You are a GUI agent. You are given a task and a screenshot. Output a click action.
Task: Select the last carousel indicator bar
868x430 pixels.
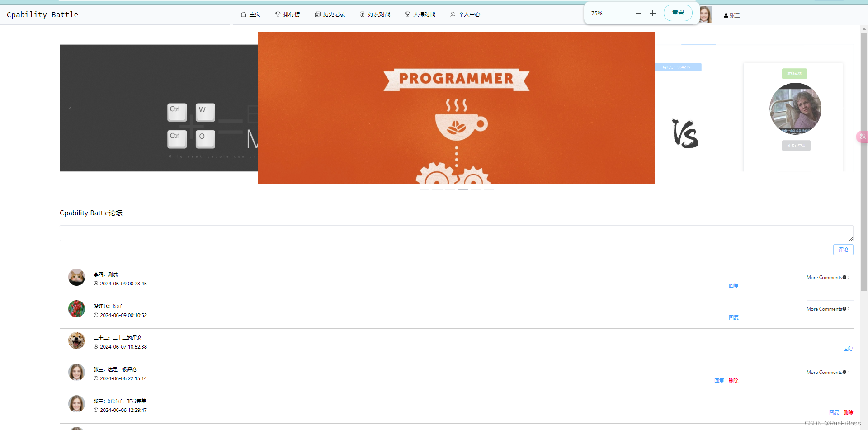[489, 190]
